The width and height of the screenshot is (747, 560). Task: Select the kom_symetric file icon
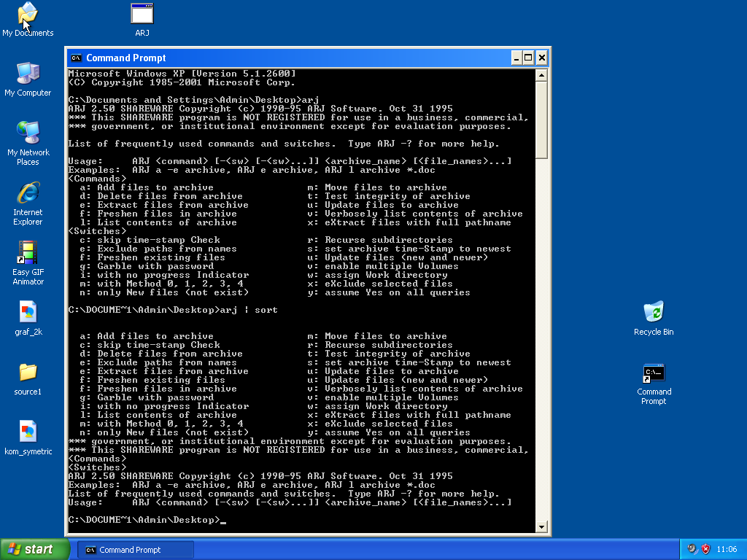(28, 438)
